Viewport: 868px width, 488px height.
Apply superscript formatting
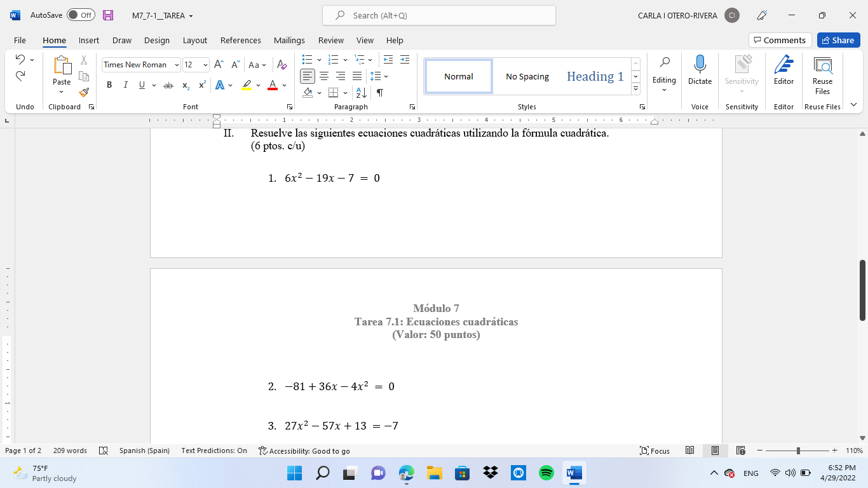click(201, 84)
